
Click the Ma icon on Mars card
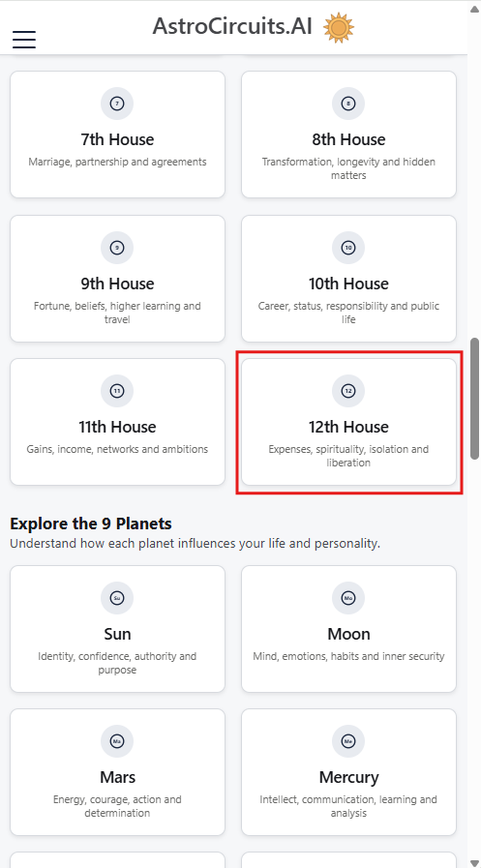117,741
